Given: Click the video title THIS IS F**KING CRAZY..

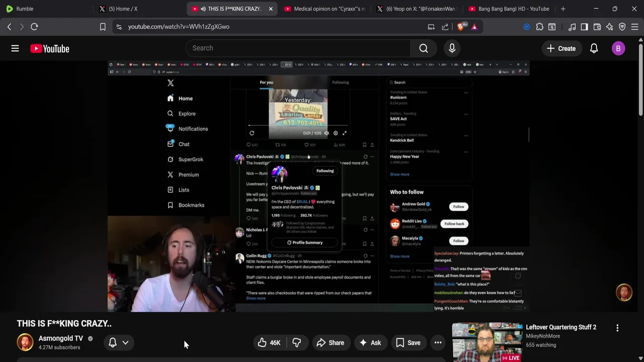Looking at the screenshot, I should [64, 323].
